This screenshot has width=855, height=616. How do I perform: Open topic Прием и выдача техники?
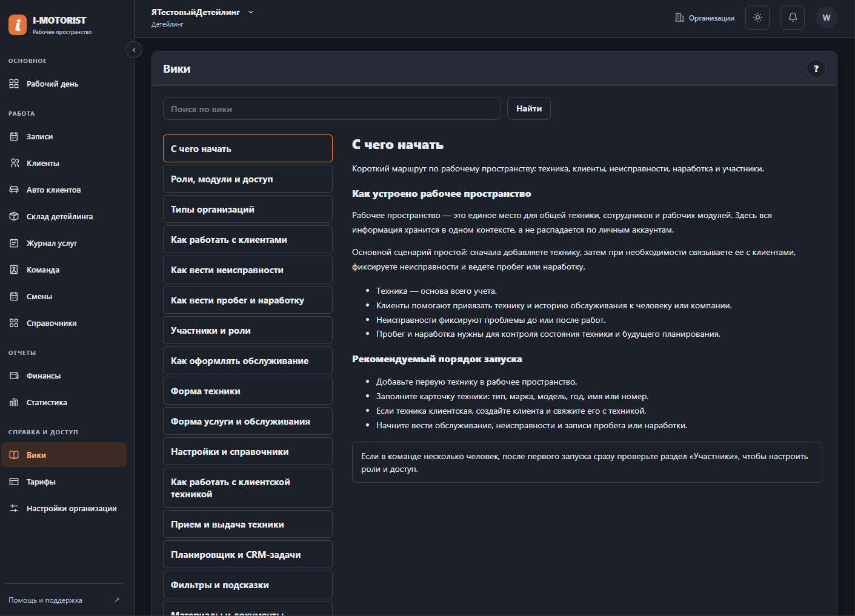(248, 524)
